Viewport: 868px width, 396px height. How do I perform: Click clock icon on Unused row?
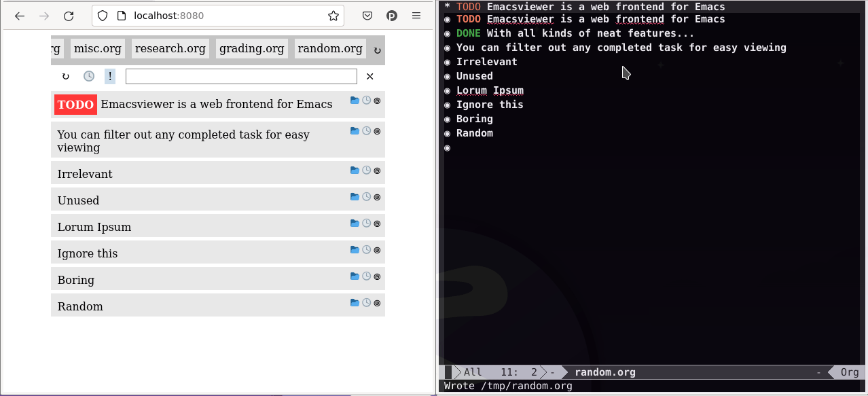366,197
